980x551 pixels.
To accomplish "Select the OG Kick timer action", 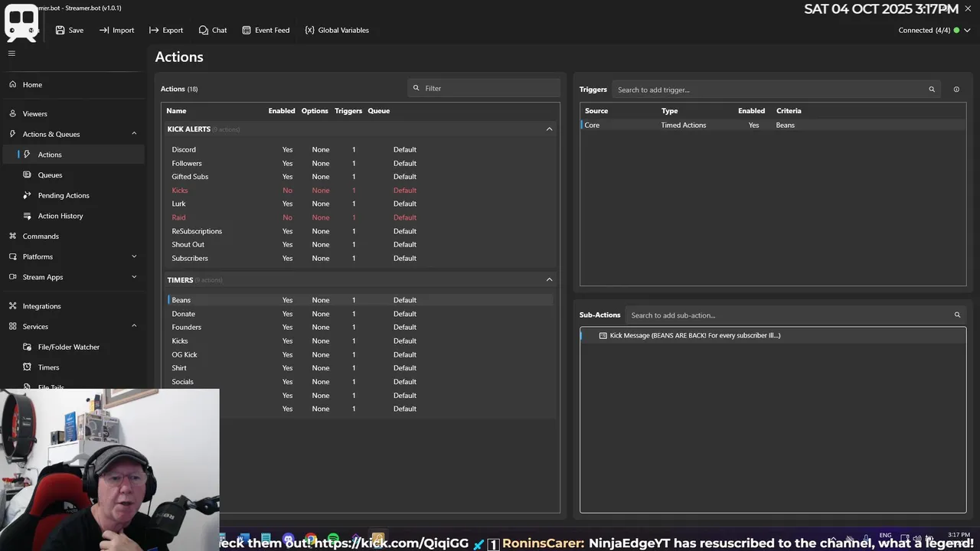I will (360, 354).
